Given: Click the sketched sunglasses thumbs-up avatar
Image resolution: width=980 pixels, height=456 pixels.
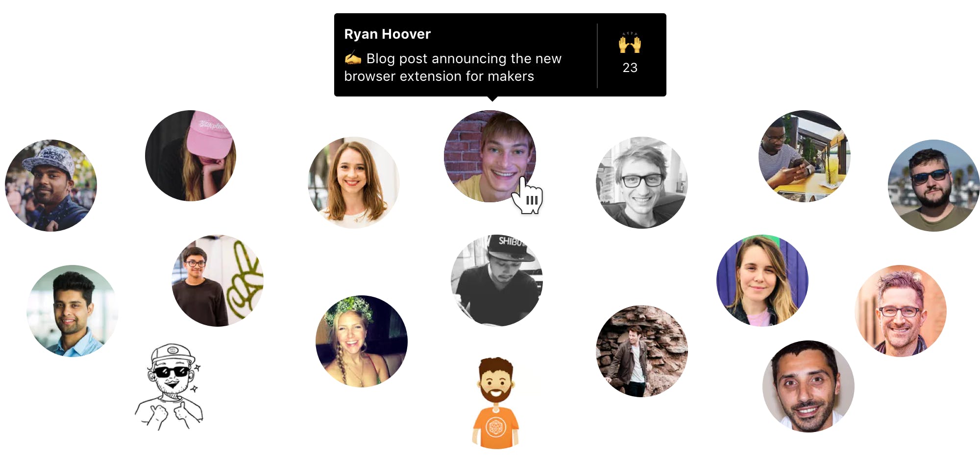Looking at the screenshot, I should (x=169, y=387).
